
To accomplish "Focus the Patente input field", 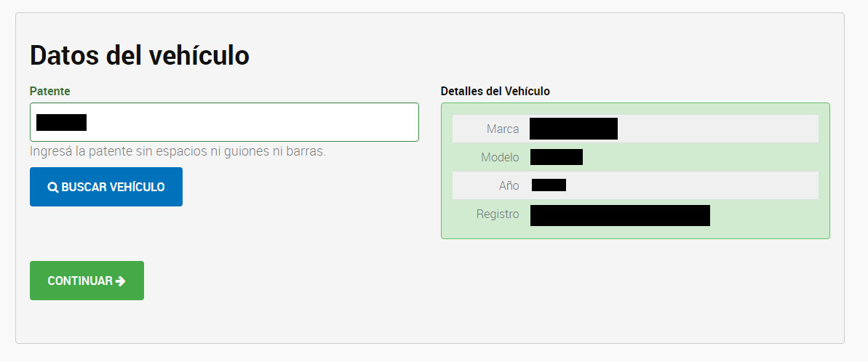I will (224, 122).
